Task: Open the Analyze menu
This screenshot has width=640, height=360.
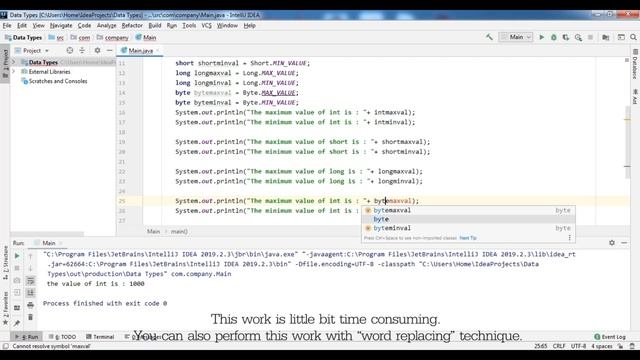Action: (x=107, y=25)
